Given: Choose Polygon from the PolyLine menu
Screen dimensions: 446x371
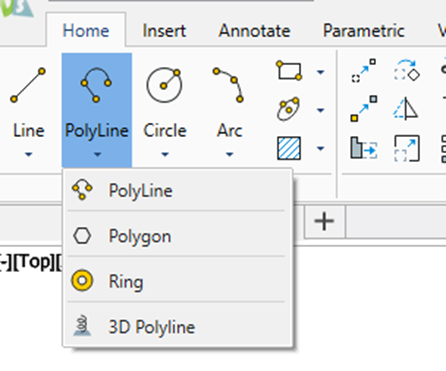Looking at the screenshot, I should pos(176,236).
